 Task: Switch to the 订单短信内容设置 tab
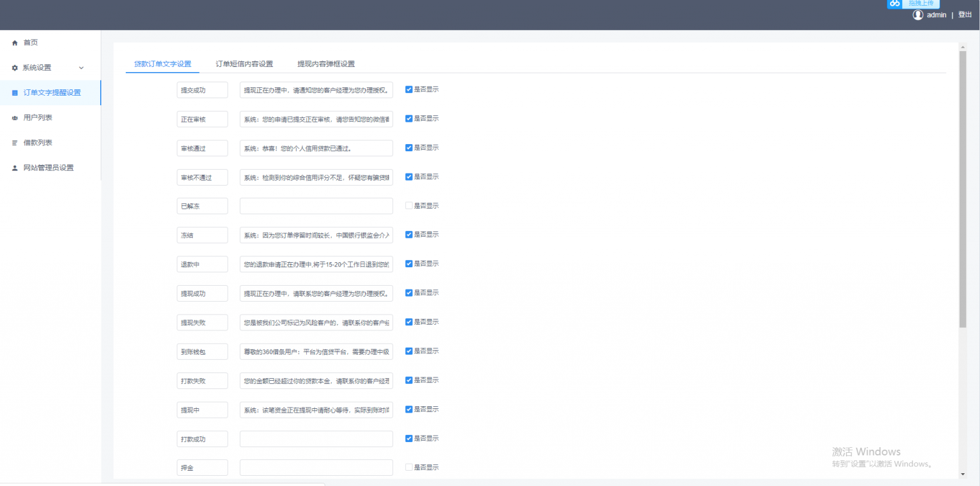[243, 64]
